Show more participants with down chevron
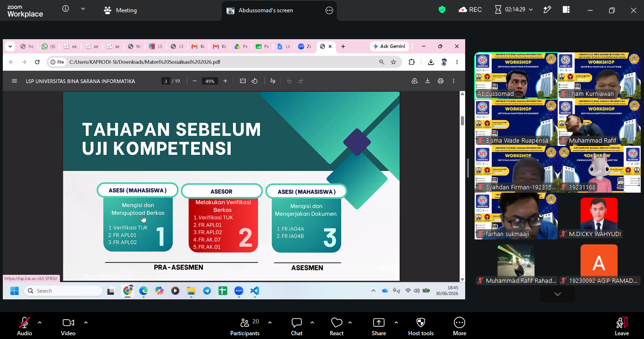Viewport: 644px width, 339px height. click(x=558, y=294)
